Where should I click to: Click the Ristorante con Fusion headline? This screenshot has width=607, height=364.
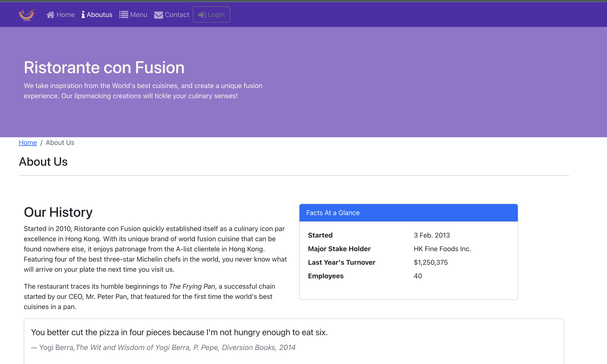(104, 67)
